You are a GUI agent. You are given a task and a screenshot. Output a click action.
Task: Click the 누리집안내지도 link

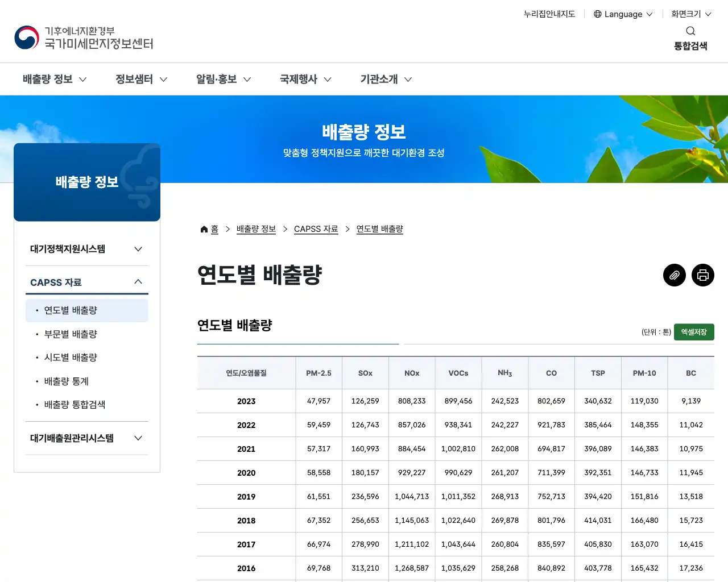[x=549, y=14]
